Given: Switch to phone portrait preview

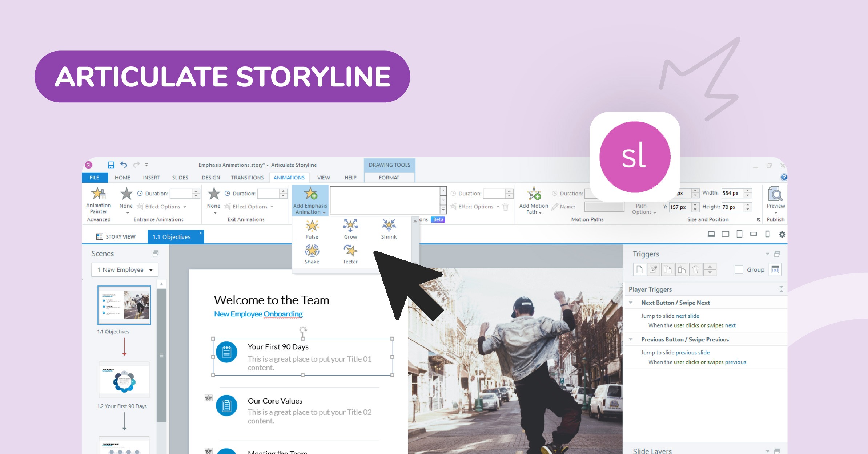Looking at the screenshot, I should pyautogui.click(x=768, y=234).
